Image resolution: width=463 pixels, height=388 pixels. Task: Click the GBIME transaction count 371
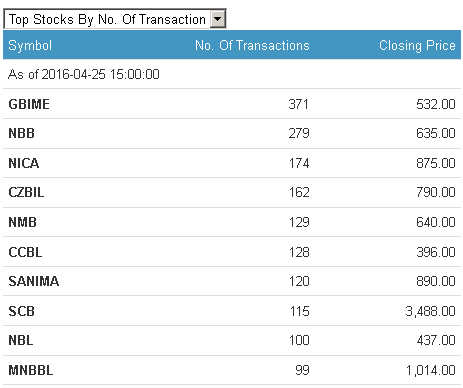(298, 104)
